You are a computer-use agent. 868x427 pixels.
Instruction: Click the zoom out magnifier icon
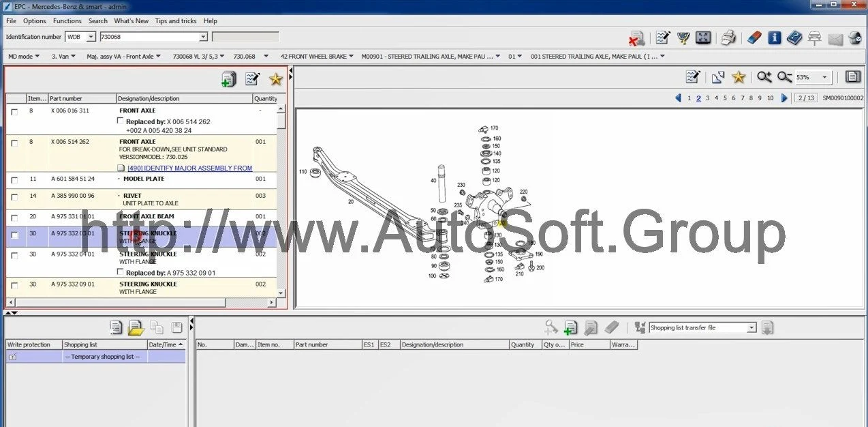click(785, 77)
